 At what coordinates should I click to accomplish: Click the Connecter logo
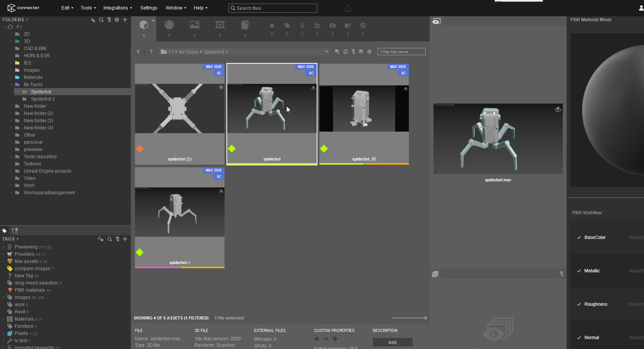pyautogui.click(x=24, y=8)
